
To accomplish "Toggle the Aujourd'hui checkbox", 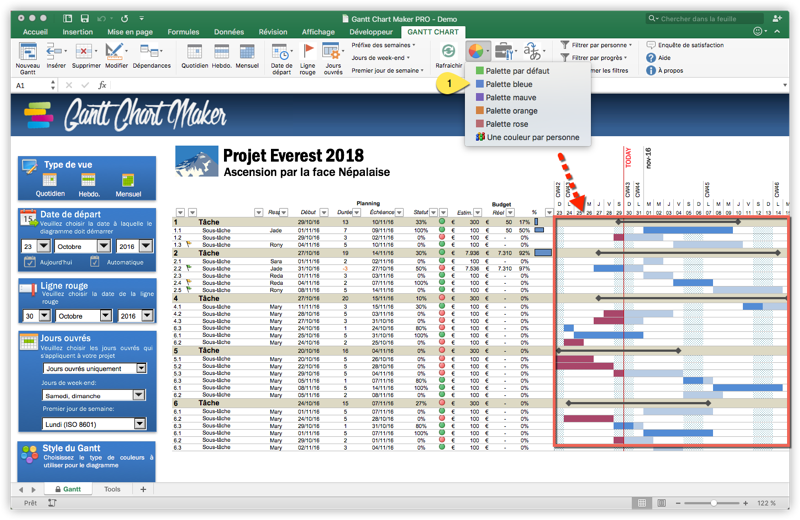I will 30,262.
